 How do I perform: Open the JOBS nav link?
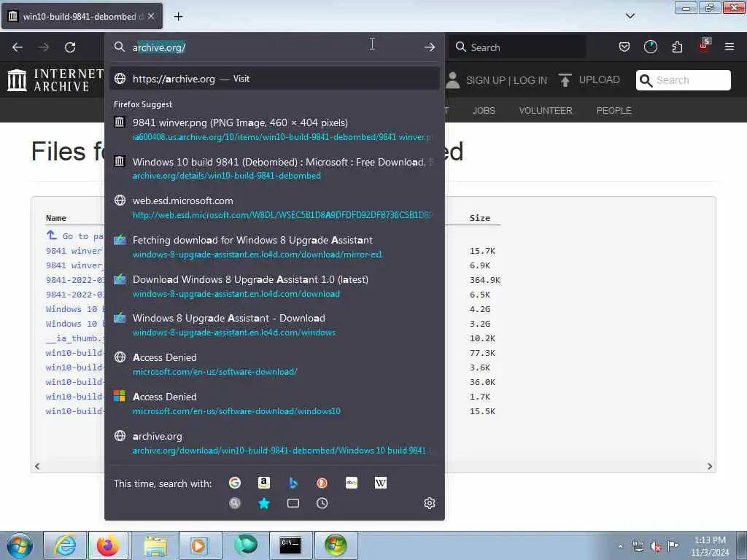coord(484,111)
